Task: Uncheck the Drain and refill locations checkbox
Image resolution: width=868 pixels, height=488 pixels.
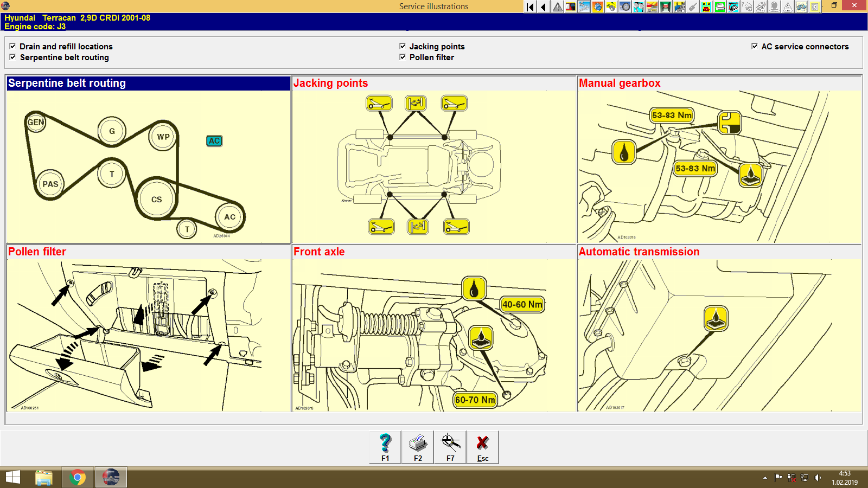Action: [x=12, y=46]
